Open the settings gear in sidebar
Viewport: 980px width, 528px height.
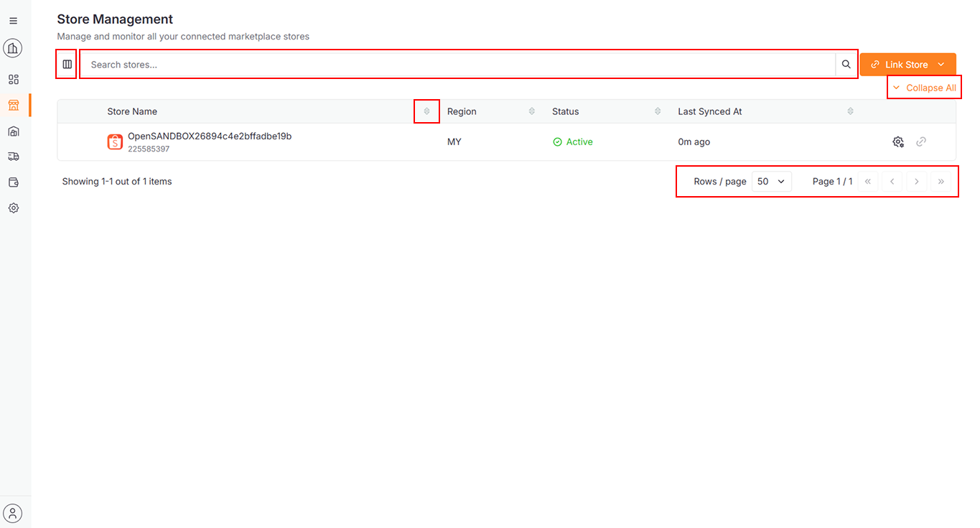point(13,208)
